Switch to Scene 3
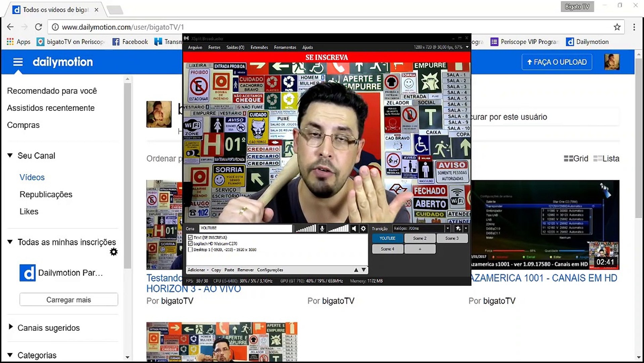This screenshot has width=644, height=363. [452, 238]
